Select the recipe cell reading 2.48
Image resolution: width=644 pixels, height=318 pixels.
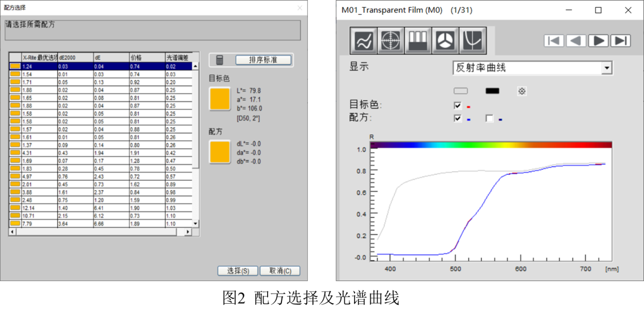pos(39,200)
